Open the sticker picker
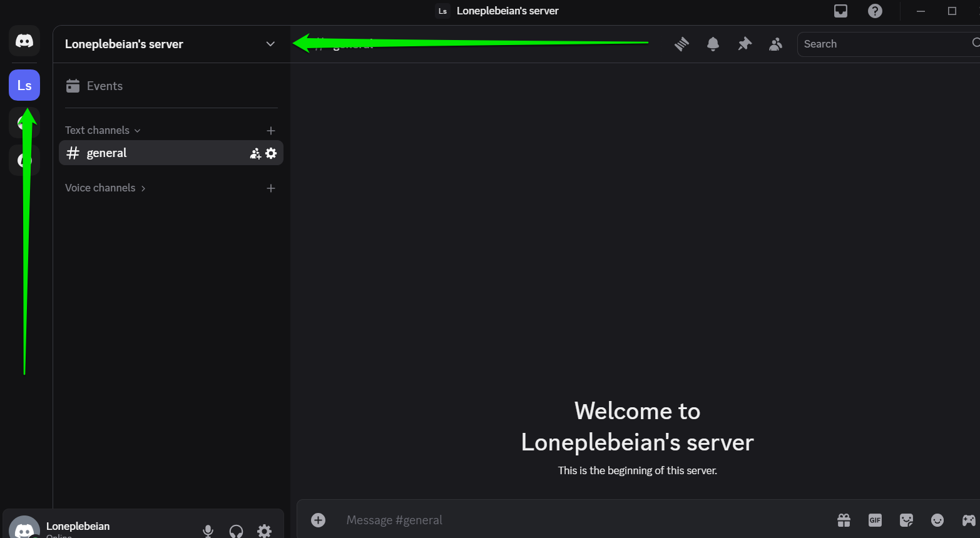This screenshot has height=538, width=980. click(906, 520)
